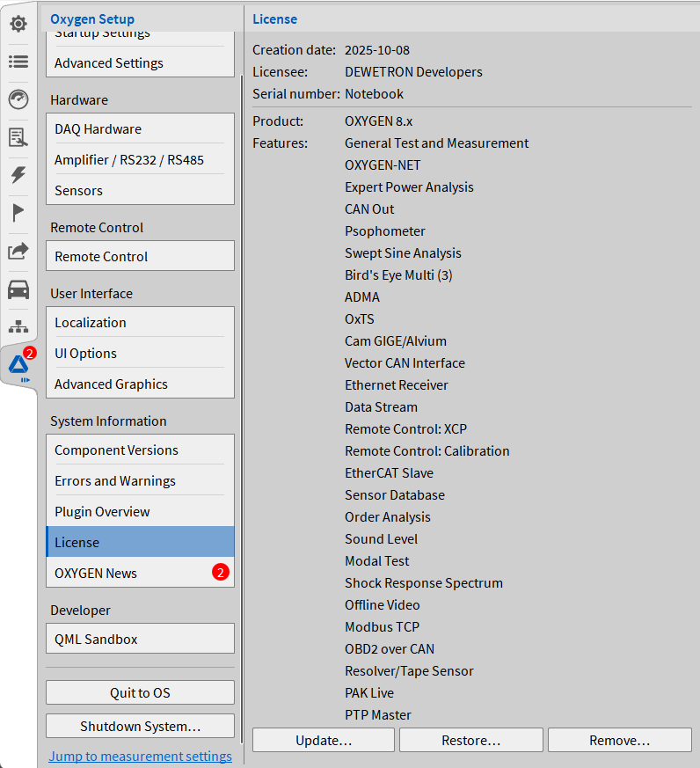Click the OBD2 over CAN feature
Screen dimensions: 700x768
390,649
